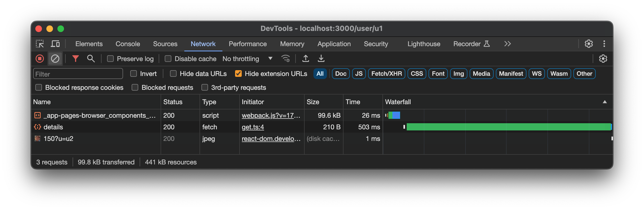Click the import HAR upload icon
The image size is (644, 210).
pos(305,59)
